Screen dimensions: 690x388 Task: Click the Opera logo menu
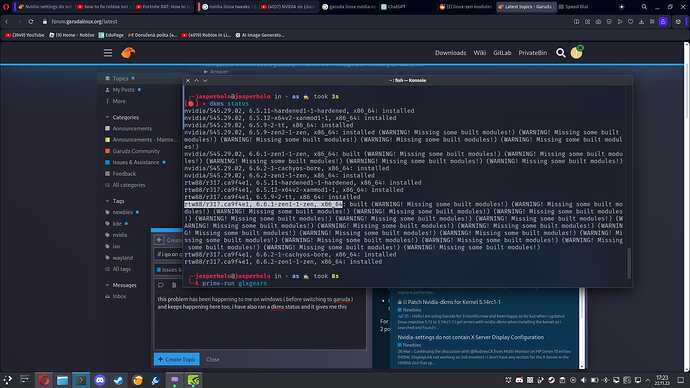tap(6, 7)
